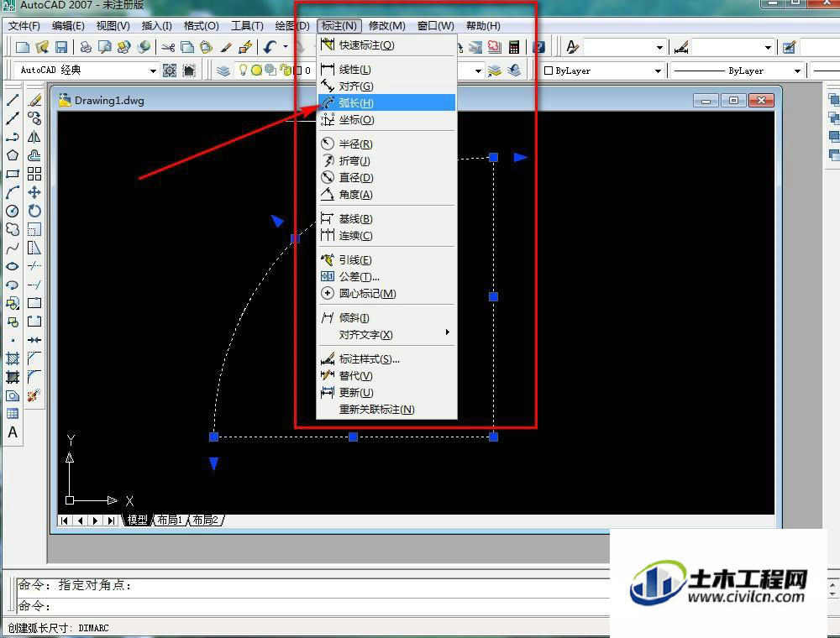This screenshot has height=638, width=840.
Task: Select the Array modify tool
Action: (34, 174)
